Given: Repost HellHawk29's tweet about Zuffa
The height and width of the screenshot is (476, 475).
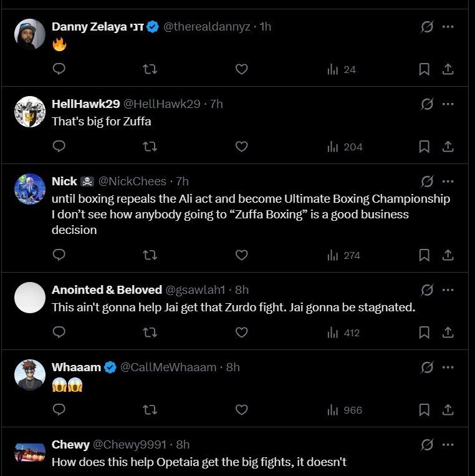Looking at the screenshot, I should click(150, 147).
